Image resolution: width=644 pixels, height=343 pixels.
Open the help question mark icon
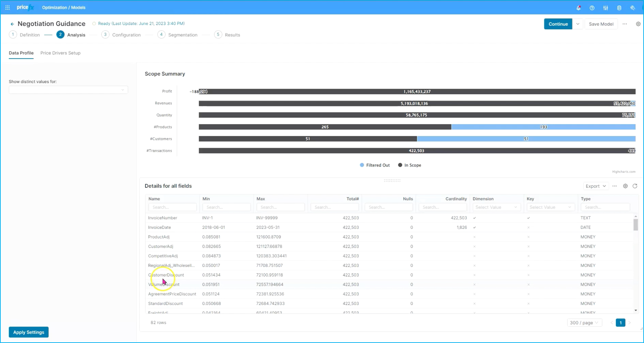tap(592, 8)
